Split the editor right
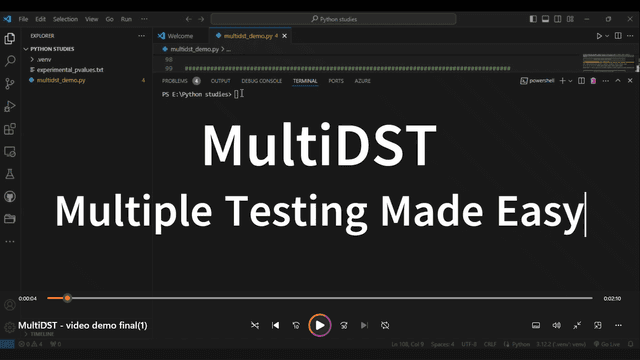Viewport: 640px width, 360px height. tap(618, 36)
